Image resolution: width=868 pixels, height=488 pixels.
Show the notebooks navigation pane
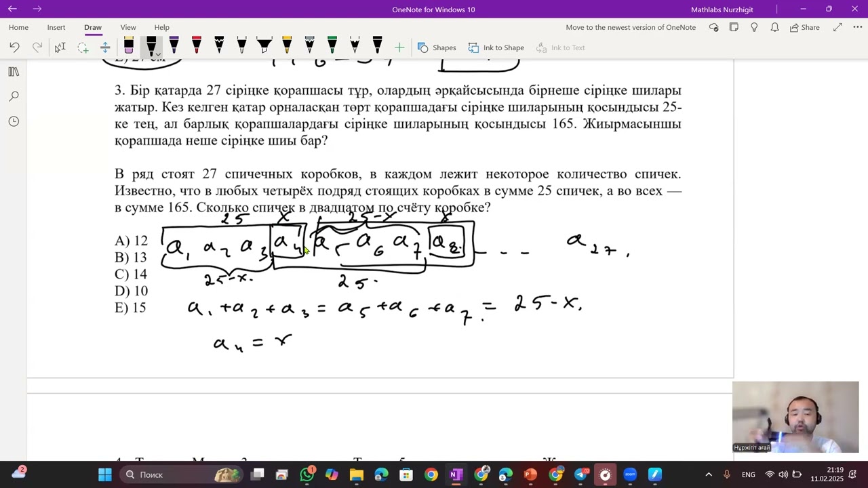click(x=14, y=72)
